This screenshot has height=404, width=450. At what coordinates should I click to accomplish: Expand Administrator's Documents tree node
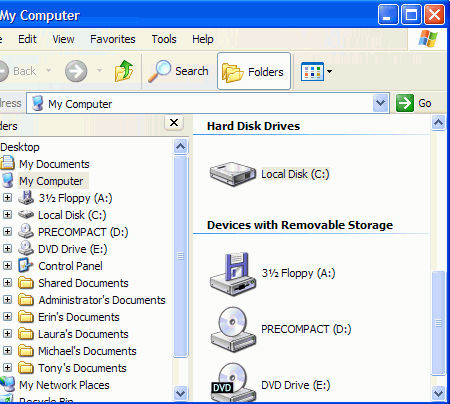pos(7,300)
